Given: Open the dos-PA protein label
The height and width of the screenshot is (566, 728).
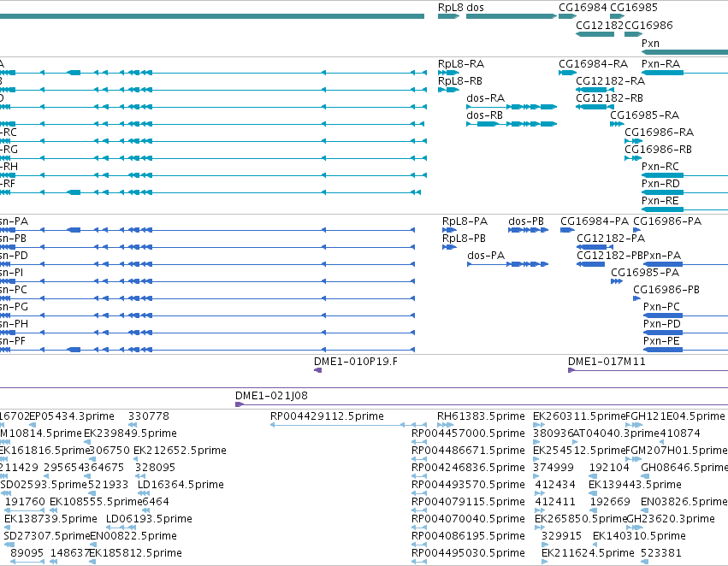Looking at the screenshot, I should click(486, 256).
